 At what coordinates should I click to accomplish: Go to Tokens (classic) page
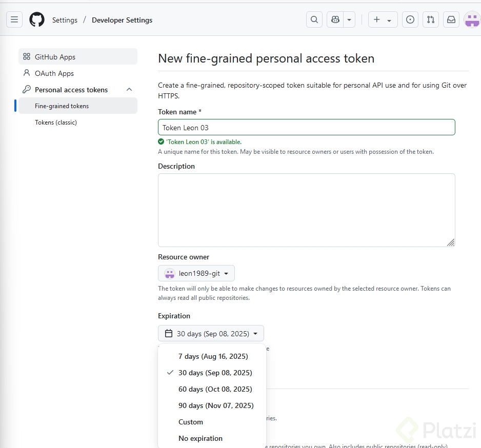pyautogui.click(x=56, y=123)
